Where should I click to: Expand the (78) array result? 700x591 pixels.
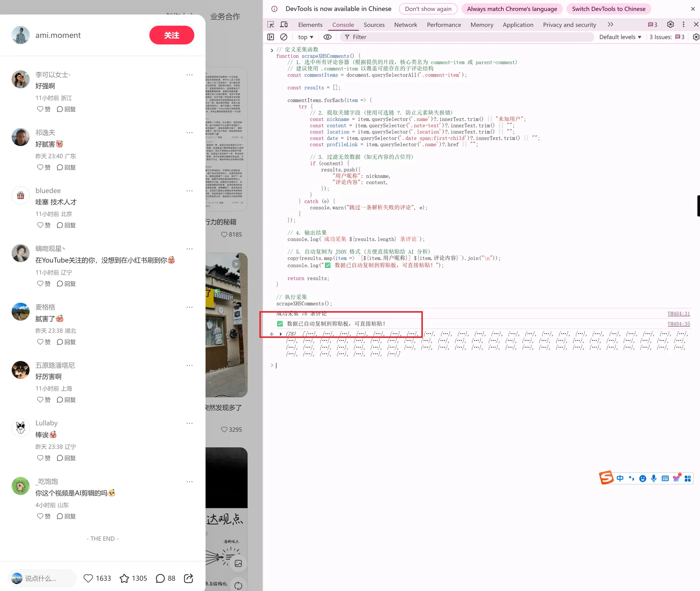(x=281, y=334)
